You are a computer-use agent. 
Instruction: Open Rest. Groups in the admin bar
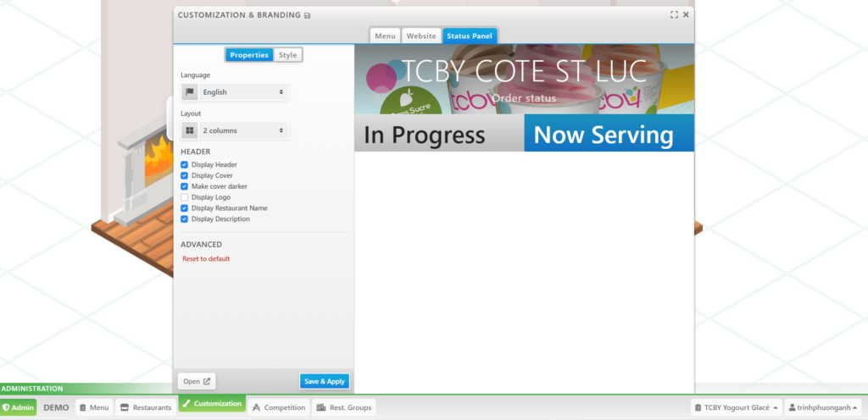(343, 407)
